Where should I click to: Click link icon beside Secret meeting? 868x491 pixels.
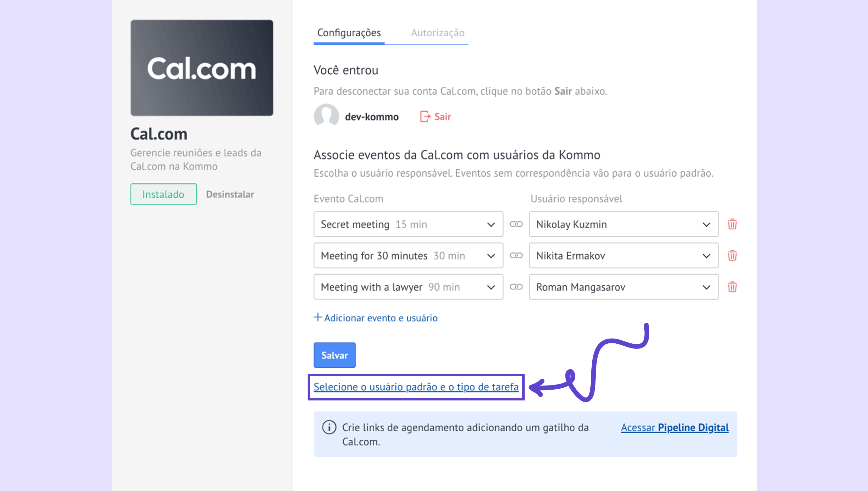pos(516,224)
